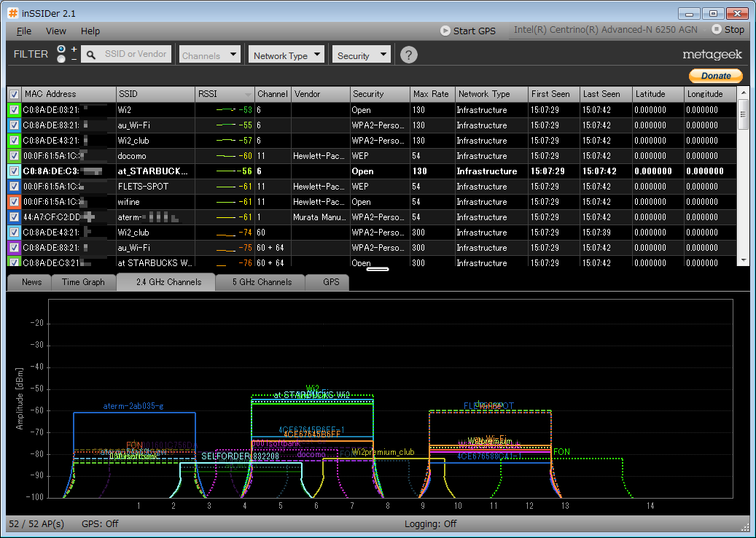Click the filter help question mark icon
This screenshot has width=756, height=538.
(409, 55)
